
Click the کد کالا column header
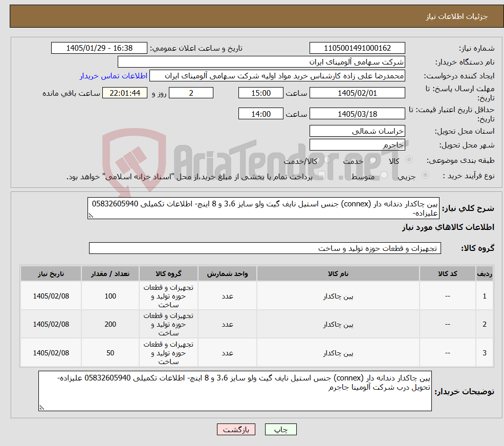[x=447, y=273]
